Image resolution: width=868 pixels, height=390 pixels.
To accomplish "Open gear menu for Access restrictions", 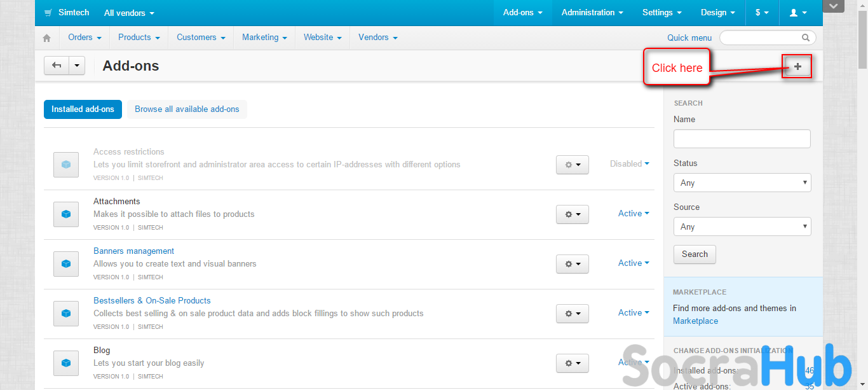I will [572, 165].
